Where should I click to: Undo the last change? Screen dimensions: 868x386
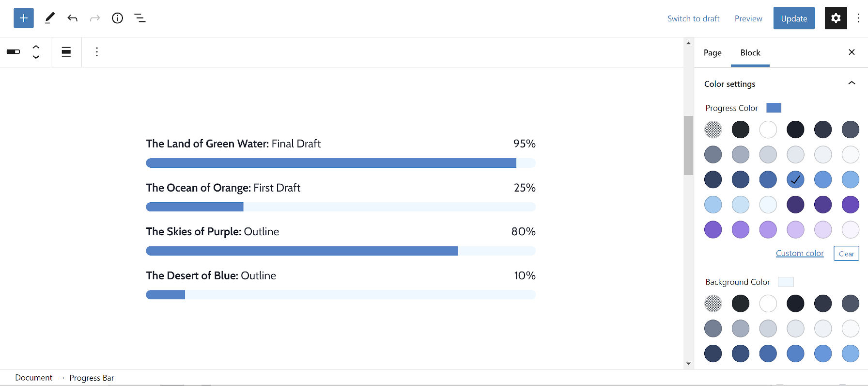point(72,18)
